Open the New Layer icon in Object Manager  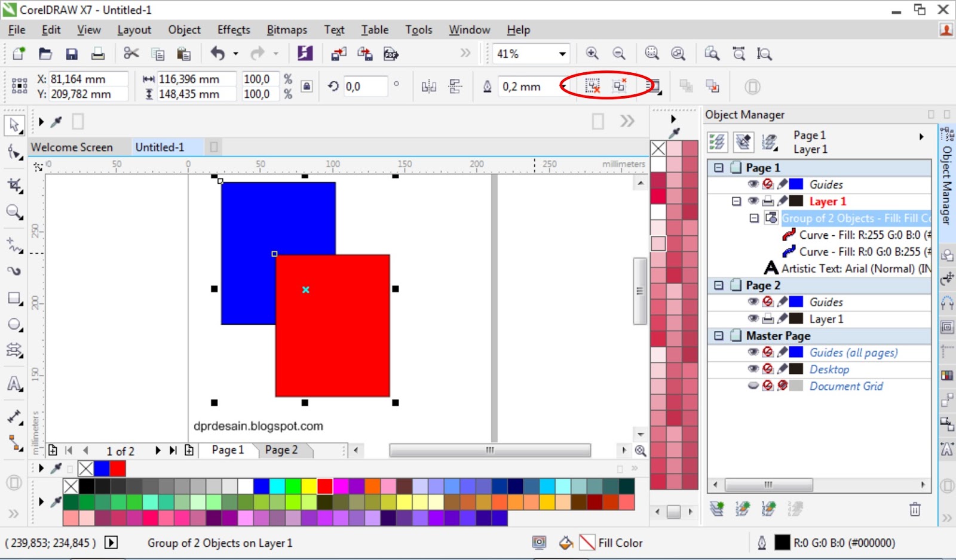[717, 509]
